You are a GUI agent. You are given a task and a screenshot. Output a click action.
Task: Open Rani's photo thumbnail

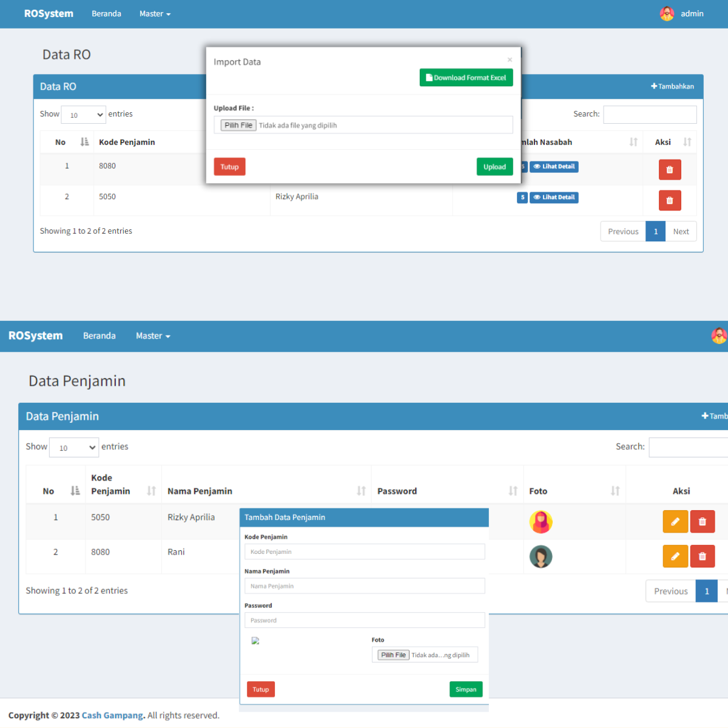(541, 556)
